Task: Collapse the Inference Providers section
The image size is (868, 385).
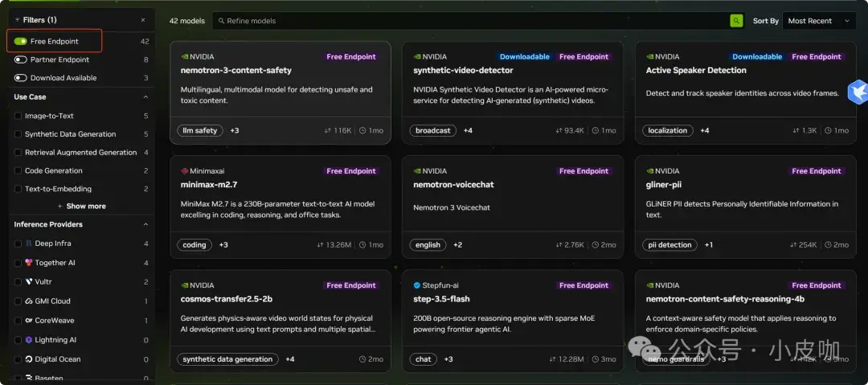Action: (145, 224)
